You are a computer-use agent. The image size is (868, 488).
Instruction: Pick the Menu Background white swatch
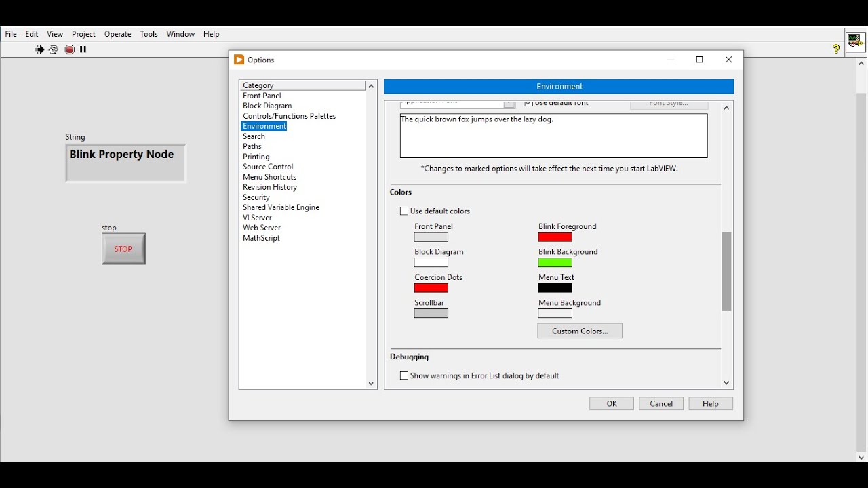coord(555,314)
